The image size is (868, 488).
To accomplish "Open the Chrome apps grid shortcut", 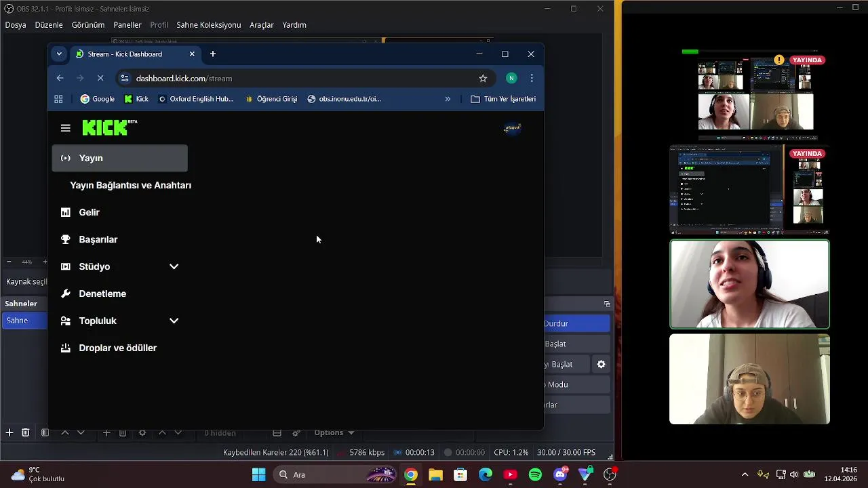I will coord(58,99).
